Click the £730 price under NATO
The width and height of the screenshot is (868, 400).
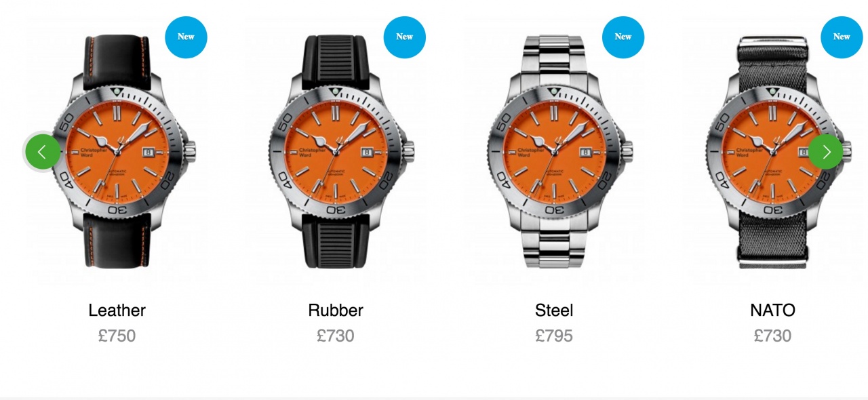click(772, 336)
